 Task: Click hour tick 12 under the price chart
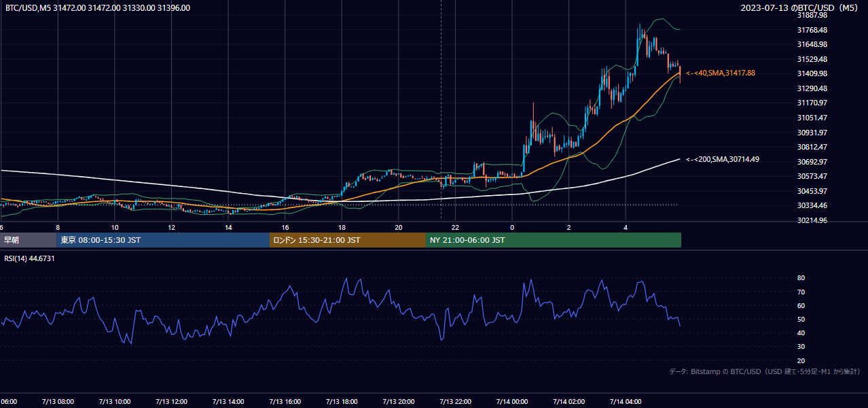[171, 227]
